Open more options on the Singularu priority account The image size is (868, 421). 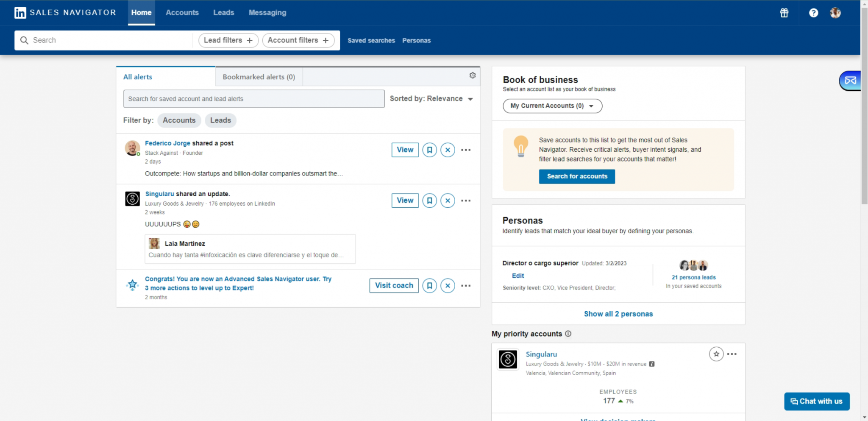(x=732, y=354)
